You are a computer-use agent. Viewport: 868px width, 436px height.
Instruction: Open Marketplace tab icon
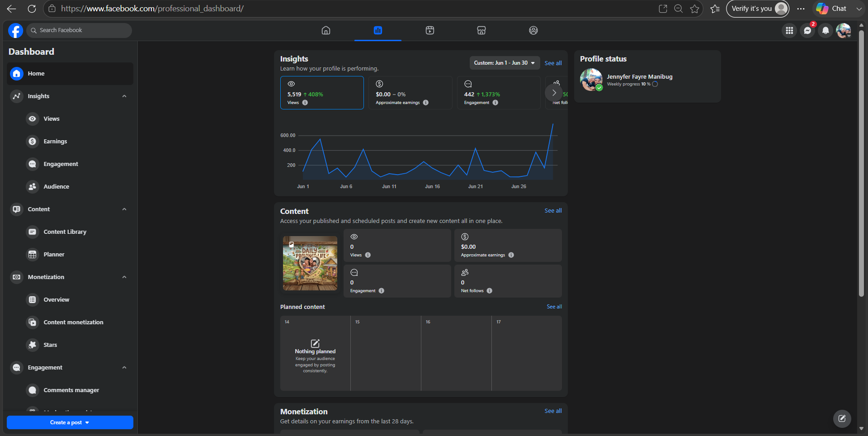click(481, 30)
